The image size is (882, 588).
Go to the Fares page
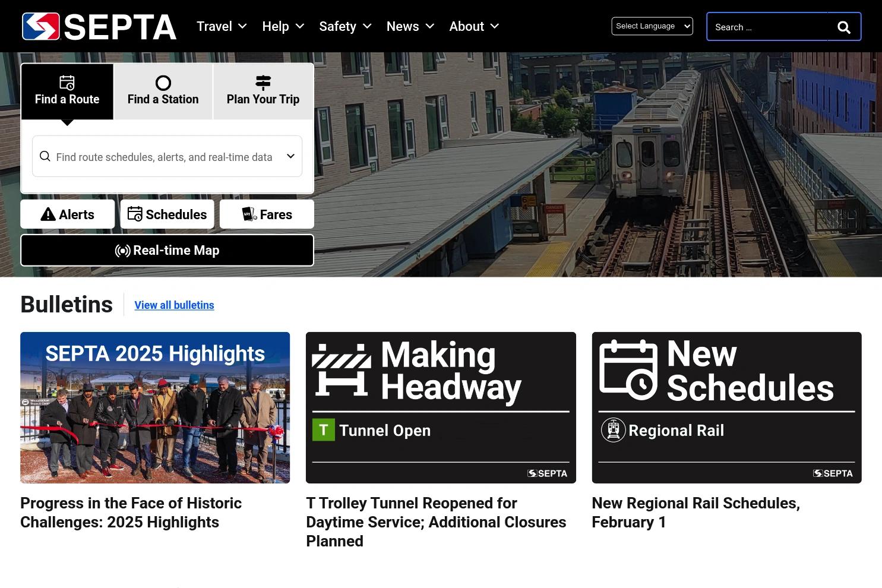(267, 214)
